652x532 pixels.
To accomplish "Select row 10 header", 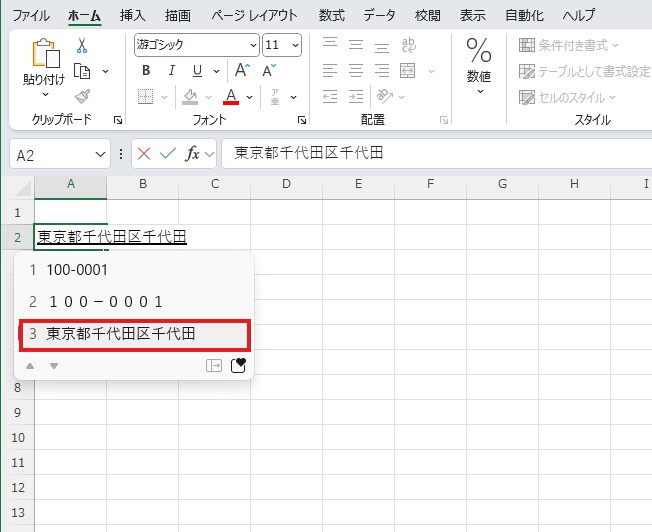I will pos(17,438).
